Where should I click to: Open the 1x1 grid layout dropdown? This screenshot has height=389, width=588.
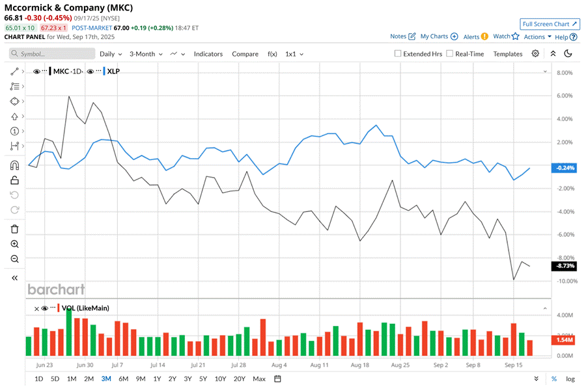294,54
